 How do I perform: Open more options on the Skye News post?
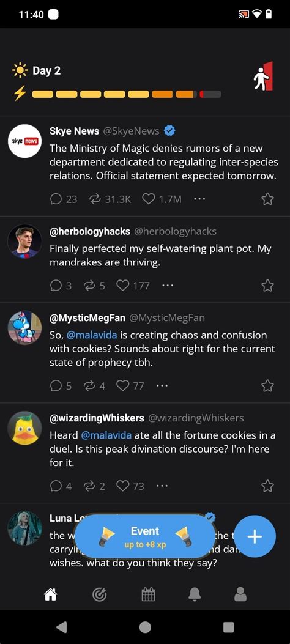click(199, 199)
